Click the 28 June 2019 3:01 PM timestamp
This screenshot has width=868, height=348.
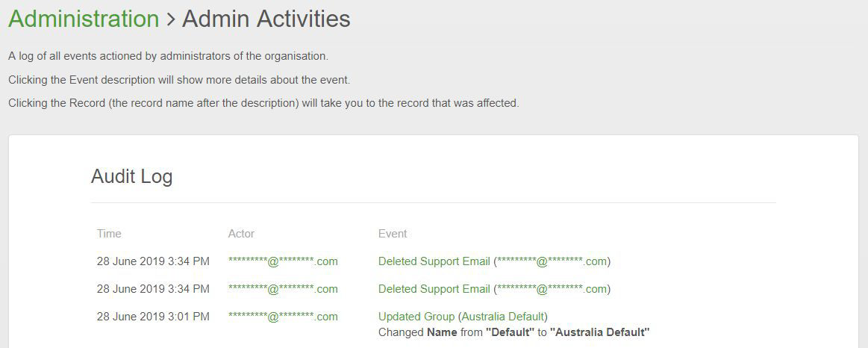(x=153, y=317)
